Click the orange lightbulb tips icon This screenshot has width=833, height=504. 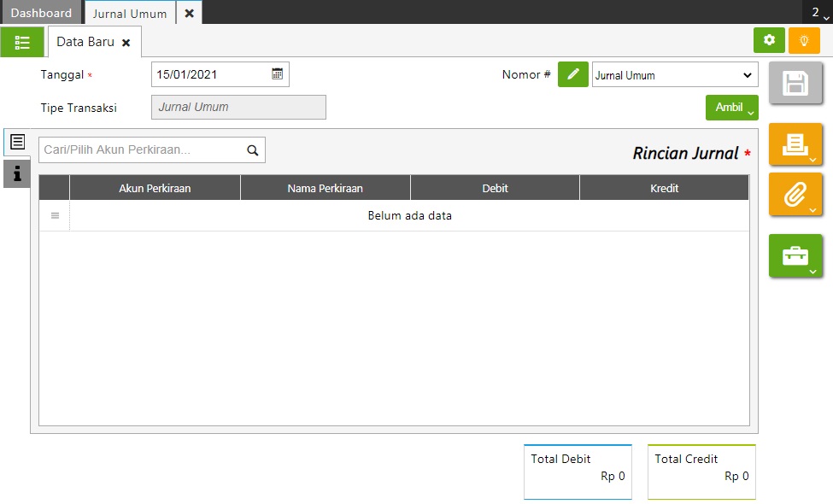click(x=803, y=40)
